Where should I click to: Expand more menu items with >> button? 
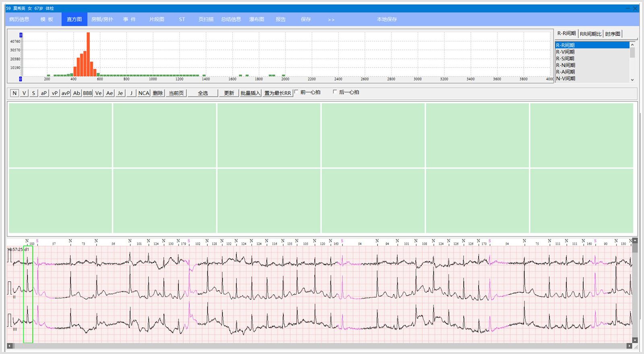pos(331,19)
